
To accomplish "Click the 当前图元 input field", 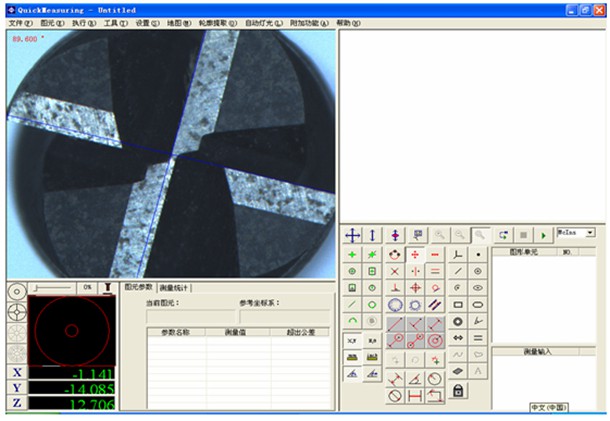I will point(190,315).
